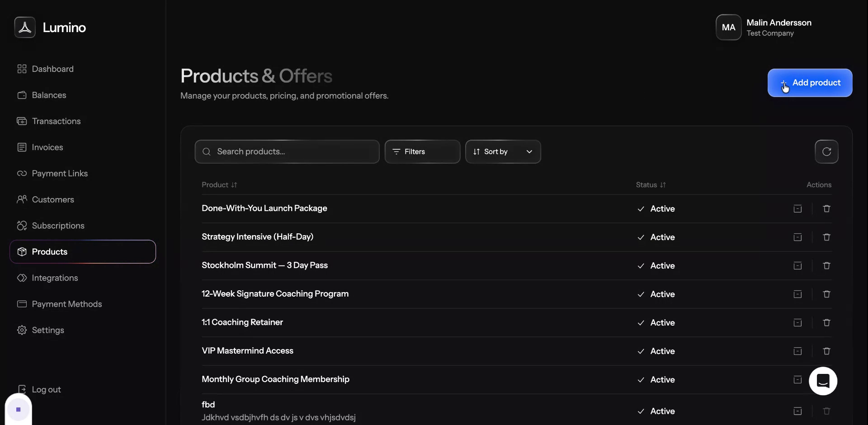Archive Strategy Intensive (Half-Day)

pos(797,237)
